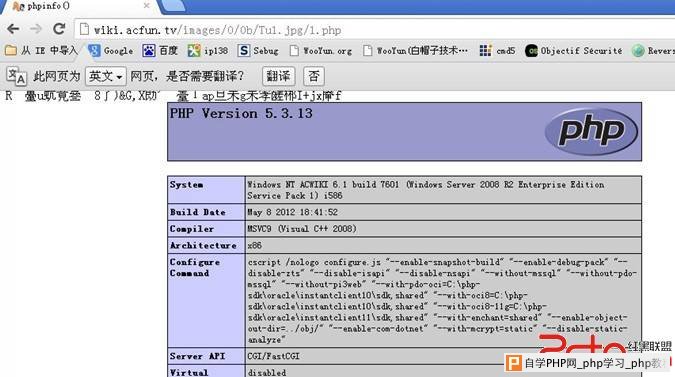Open the ip138 bookmark
The width and height of the screenshot is (675, 377).
coord(208,51)
